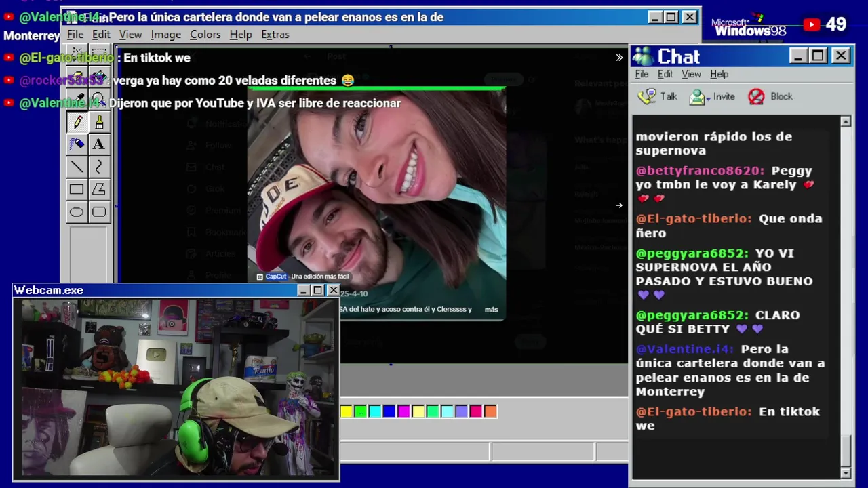Choose the Brush tool in Paint

pyautogui.click(x=99, y=121)
